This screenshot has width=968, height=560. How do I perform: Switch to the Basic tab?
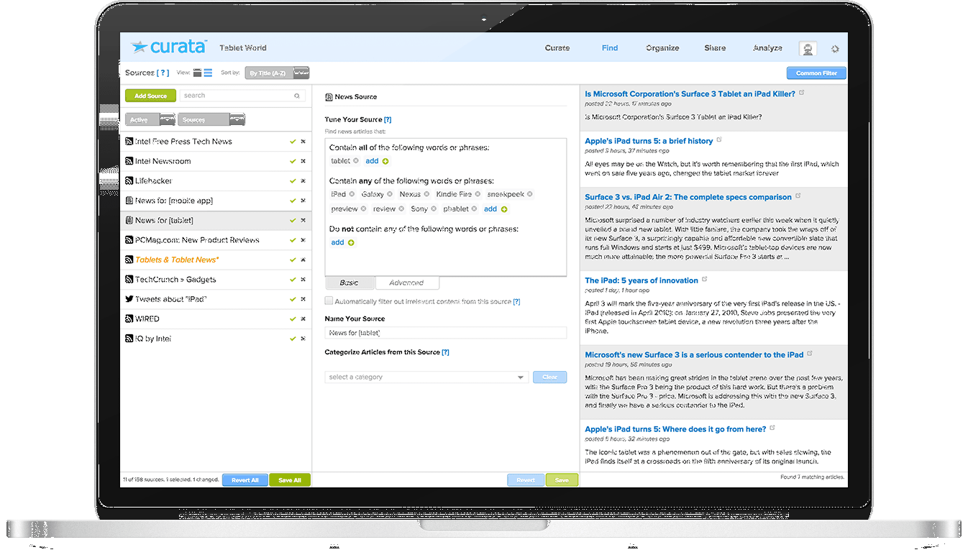(x=351, y=283)
